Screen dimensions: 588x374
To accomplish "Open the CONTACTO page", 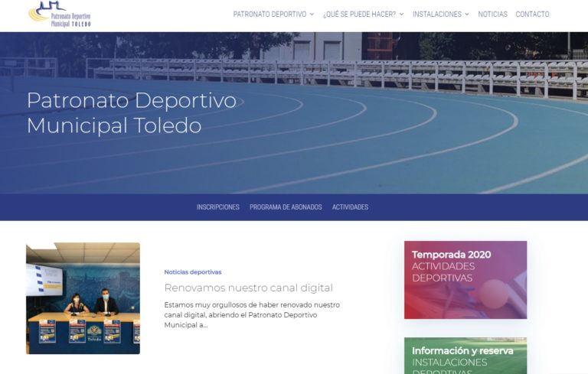I will [x=532, y=15].
